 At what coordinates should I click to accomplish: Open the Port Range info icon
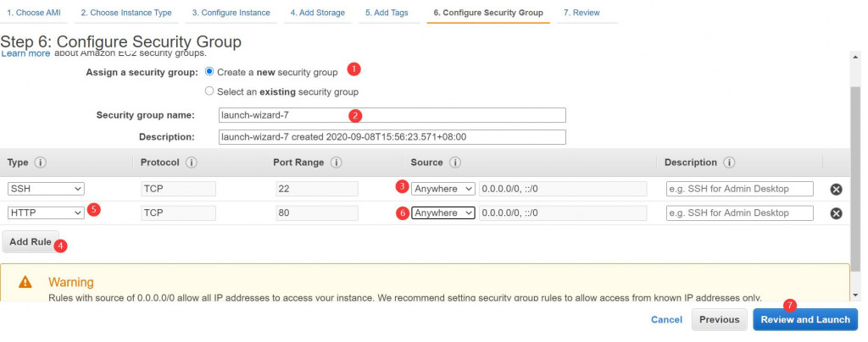click(x=337, y=163)
